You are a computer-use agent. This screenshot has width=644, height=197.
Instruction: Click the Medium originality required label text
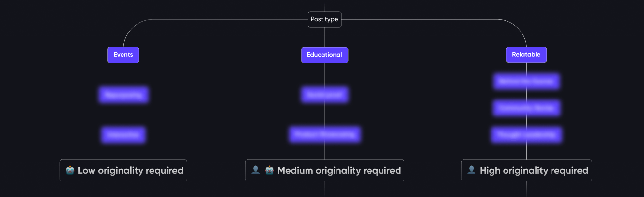coord(339,170)
